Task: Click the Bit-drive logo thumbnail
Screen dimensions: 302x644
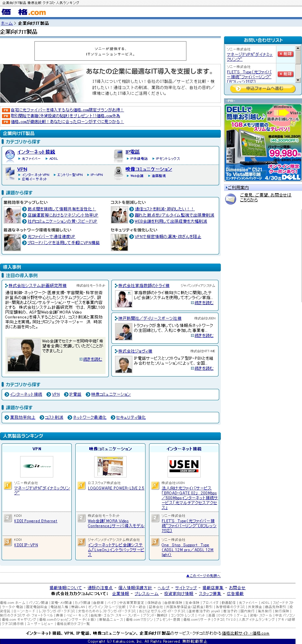Action: coord(37,466)
